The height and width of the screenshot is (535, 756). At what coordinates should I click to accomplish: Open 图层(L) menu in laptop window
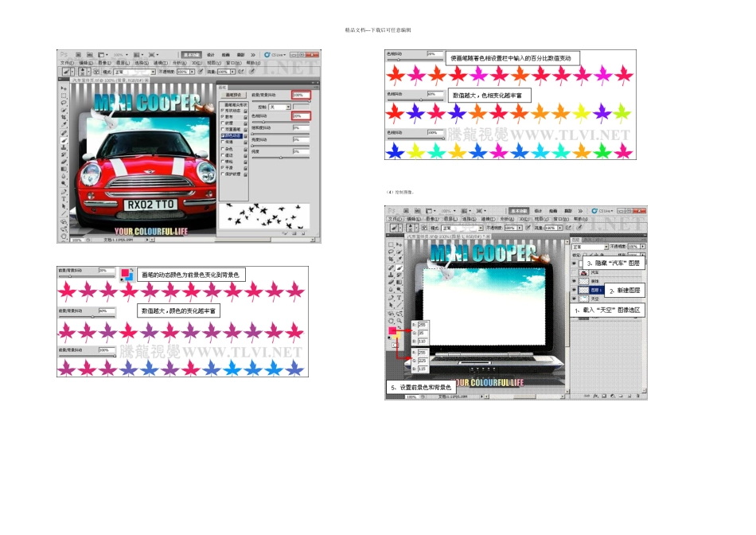pyautogui.click(x=450, y=218)
